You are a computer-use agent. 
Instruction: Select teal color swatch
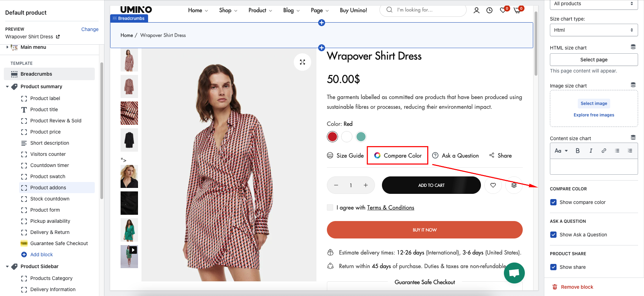click(x=361, y=137)
